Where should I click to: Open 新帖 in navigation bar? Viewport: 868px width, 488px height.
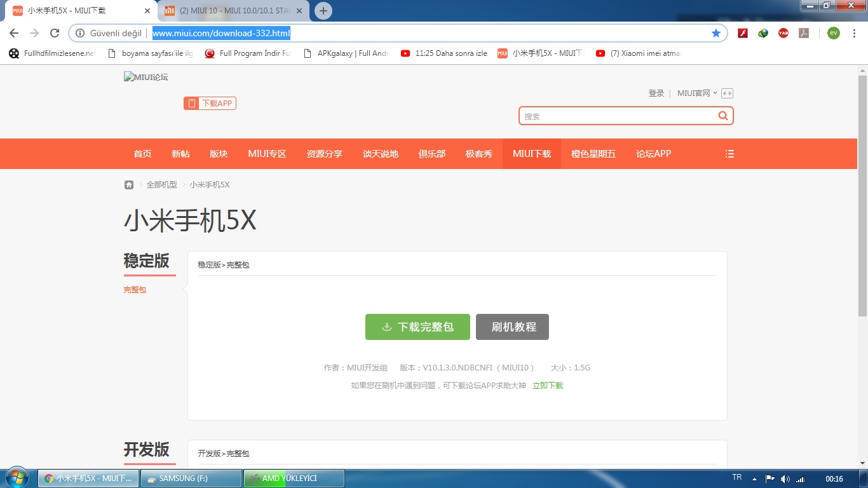click(180, 154)
